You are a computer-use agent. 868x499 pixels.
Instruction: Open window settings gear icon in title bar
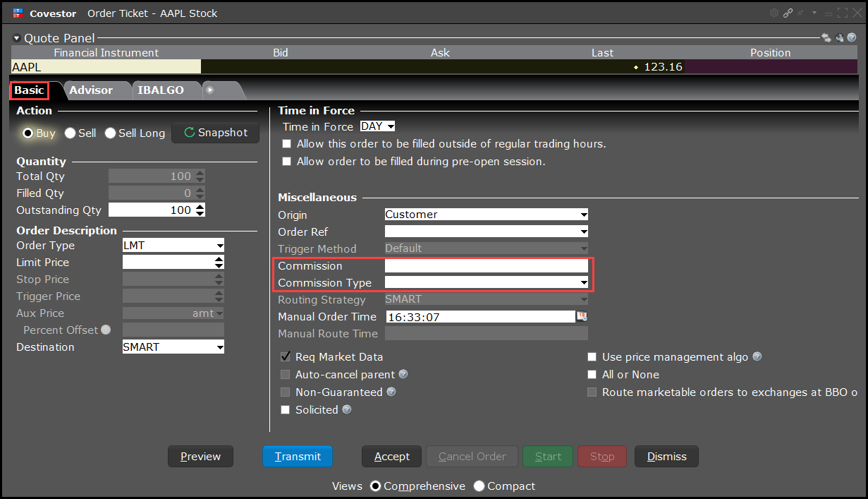(x=774, y=13)
